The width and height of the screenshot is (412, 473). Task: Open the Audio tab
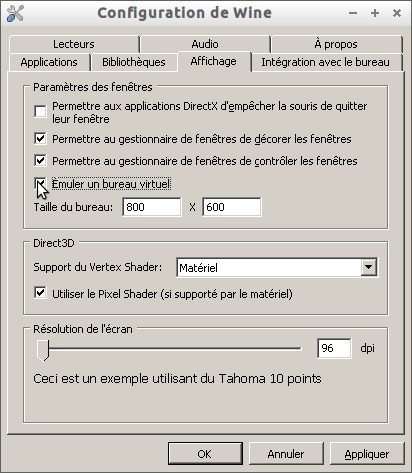tap(205, 44)
